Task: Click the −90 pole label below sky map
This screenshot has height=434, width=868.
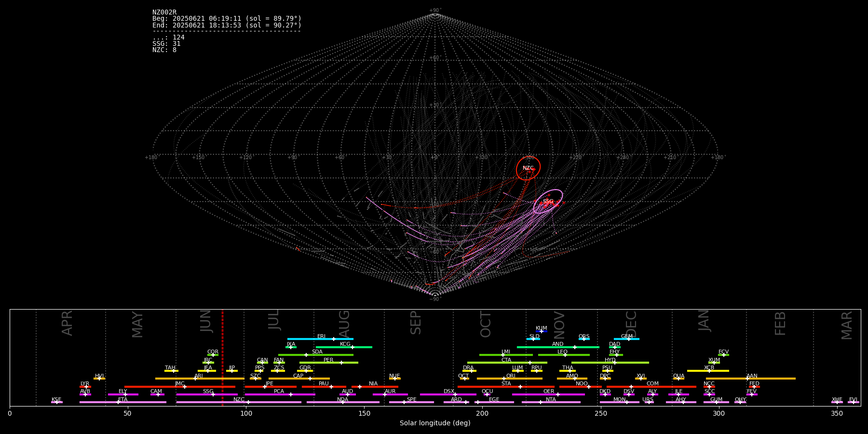Action: click(435, 299)
